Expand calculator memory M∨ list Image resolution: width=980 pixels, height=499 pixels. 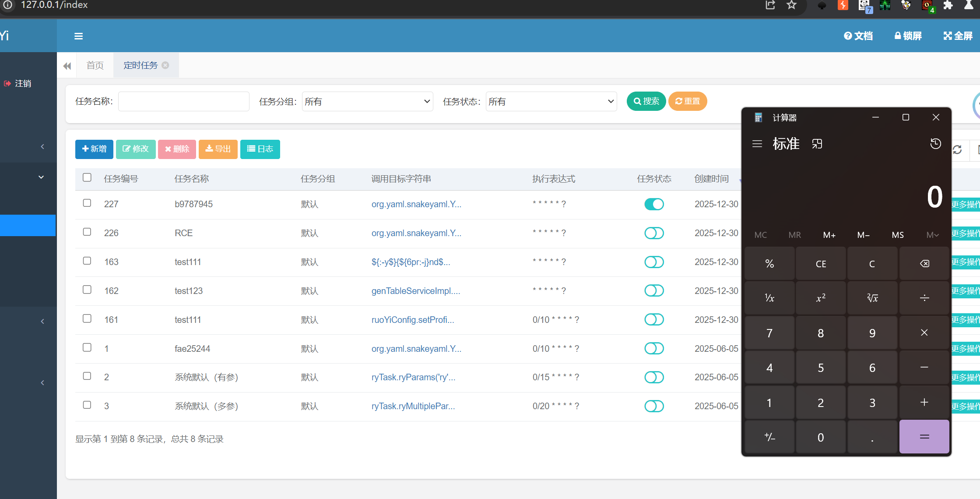tap(932, 235)
